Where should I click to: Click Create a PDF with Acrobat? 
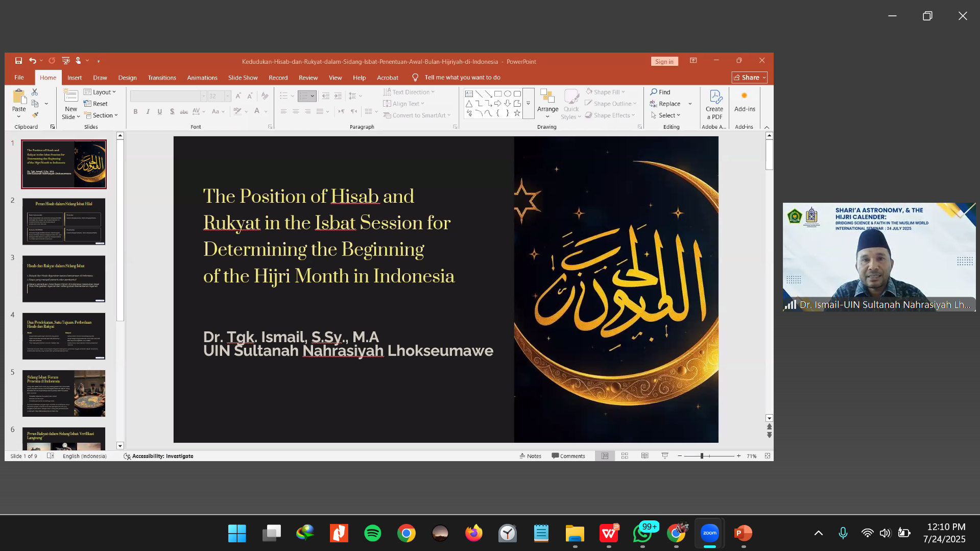[x=714, y=104]
